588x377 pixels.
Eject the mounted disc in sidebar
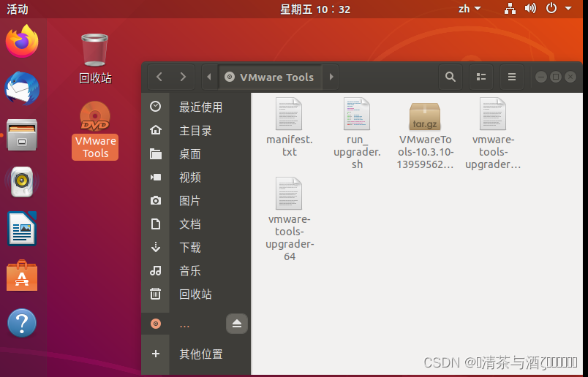[237, 324]
